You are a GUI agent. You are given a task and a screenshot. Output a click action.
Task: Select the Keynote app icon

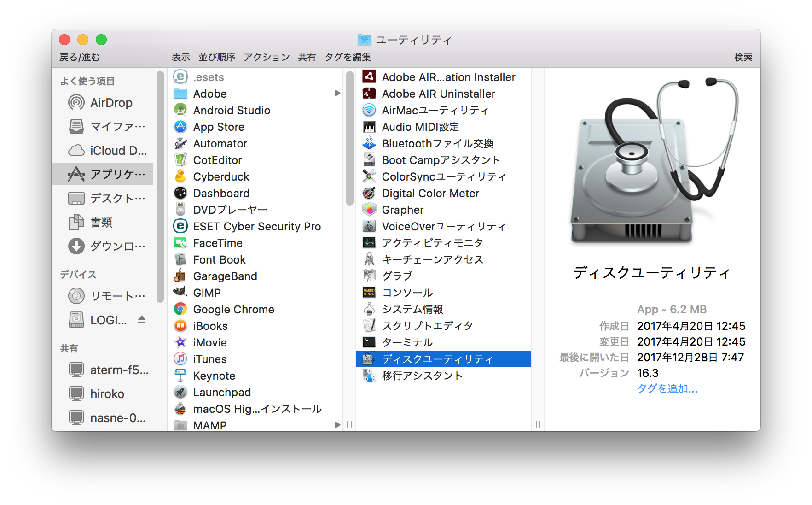click(180, 376)
